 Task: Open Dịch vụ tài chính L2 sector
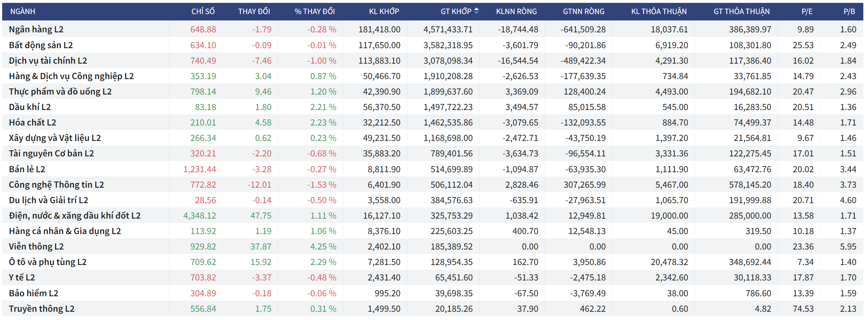point(48,61)
